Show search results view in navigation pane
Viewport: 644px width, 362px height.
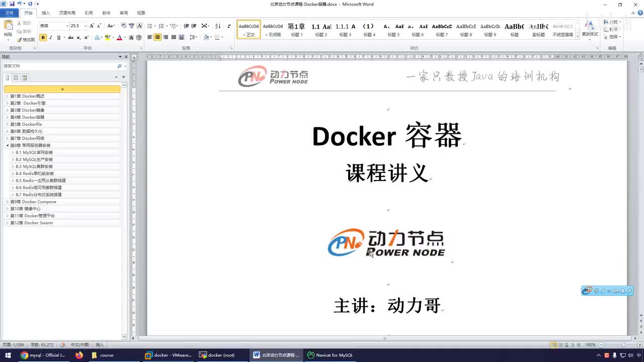click(25, 77)
